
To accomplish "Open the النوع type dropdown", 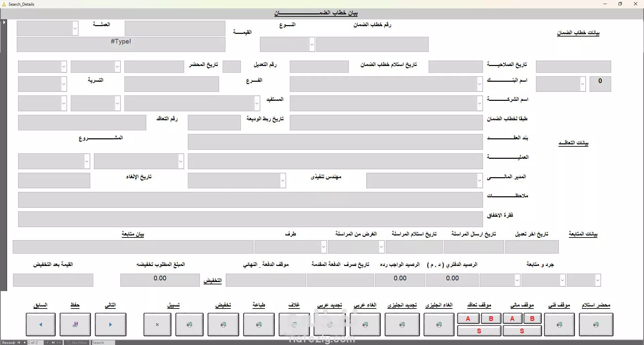I will coord(312,44).
